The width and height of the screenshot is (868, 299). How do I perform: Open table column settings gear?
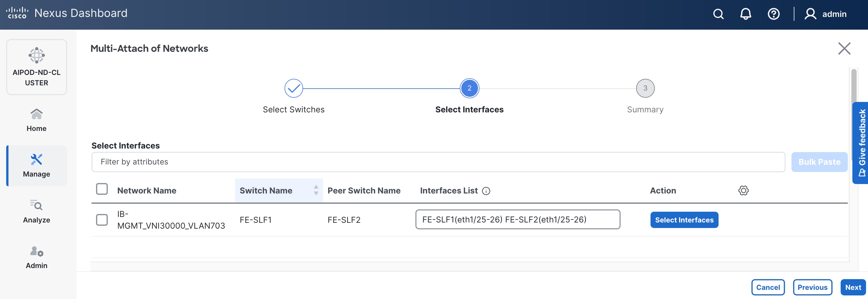(x=743, y=191)
